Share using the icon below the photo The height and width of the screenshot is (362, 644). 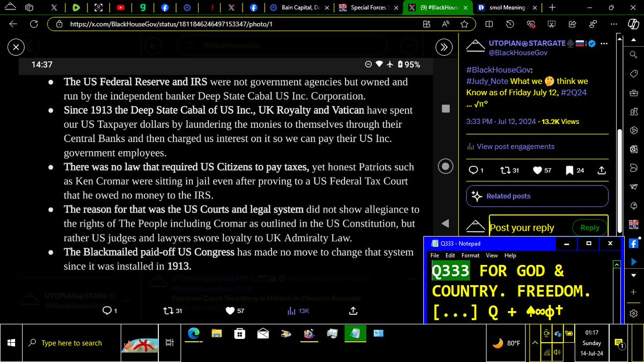[353, 311]
